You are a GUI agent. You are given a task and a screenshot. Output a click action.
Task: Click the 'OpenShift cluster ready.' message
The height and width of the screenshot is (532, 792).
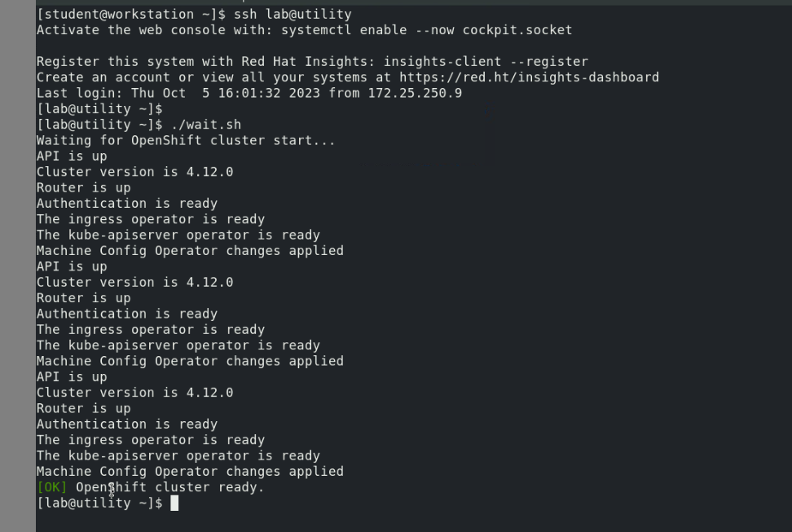tap(170, 487)
